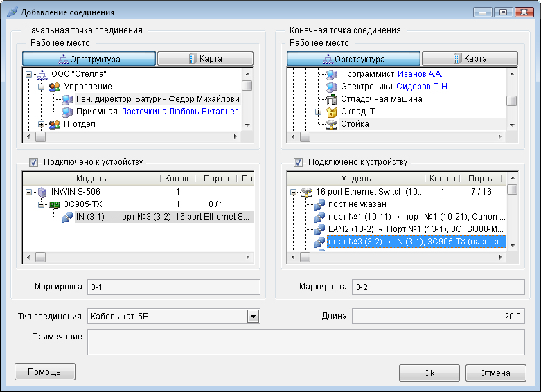The image size is (541, 392).
Task: Click the Помощь button
Action: click(45, 372)
